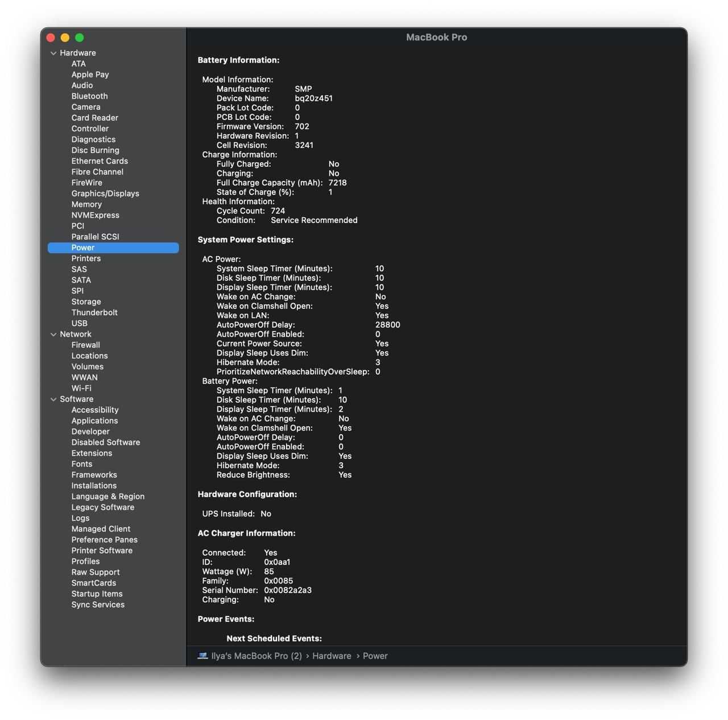Select Raw Support entry

click(x=96, y=572)
